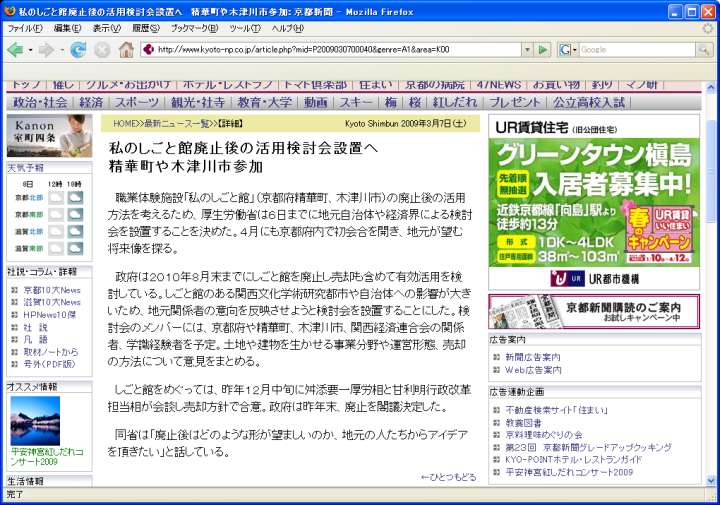Select the 政治・社会 navigation tab
This screenshot has height=505, width=720.
(41, 102)
